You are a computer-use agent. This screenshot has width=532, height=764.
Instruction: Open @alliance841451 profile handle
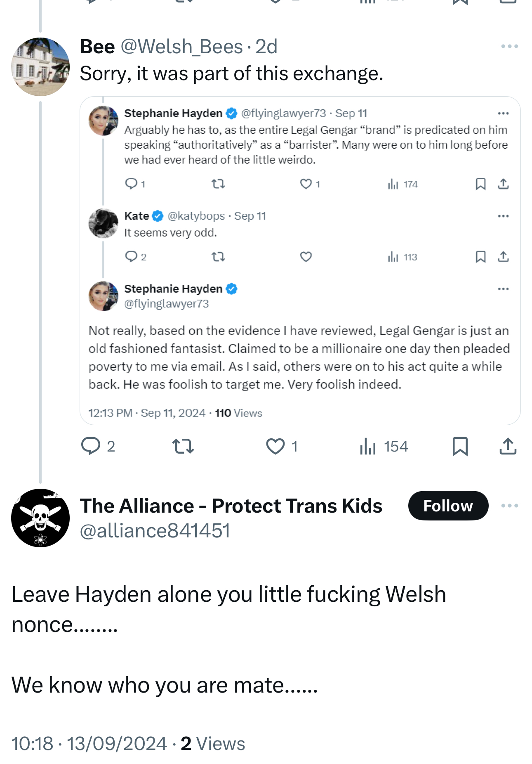(155, 531)
